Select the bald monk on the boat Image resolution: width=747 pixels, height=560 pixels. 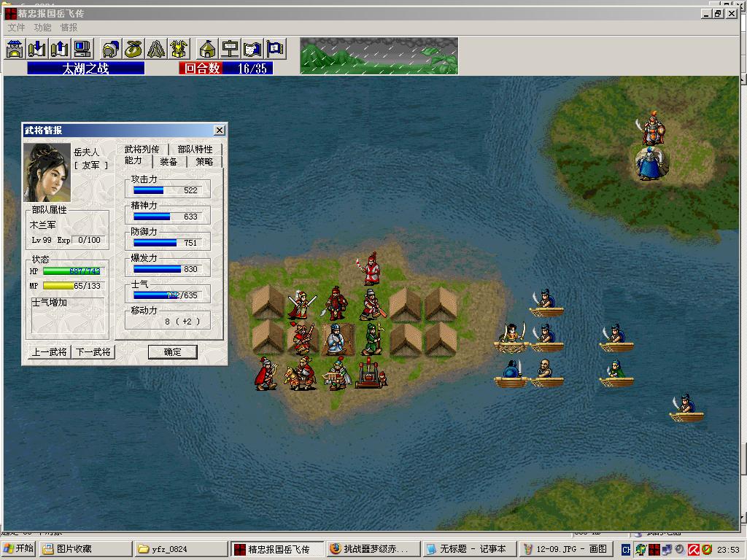[546, 373]
